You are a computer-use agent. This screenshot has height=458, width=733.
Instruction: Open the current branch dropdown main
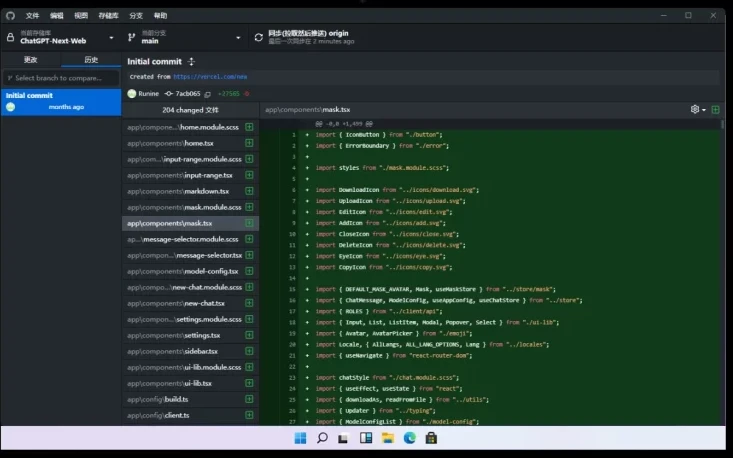185,37
